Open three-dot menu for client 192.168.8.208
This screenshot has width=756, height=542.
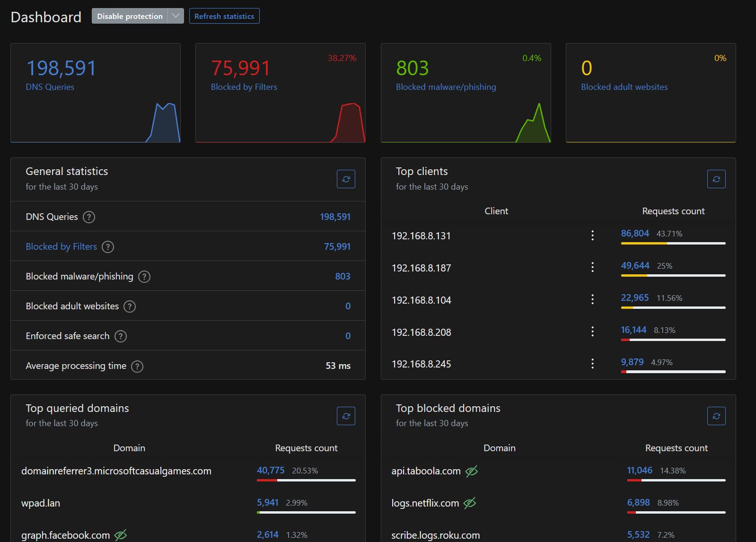point(592,332)
